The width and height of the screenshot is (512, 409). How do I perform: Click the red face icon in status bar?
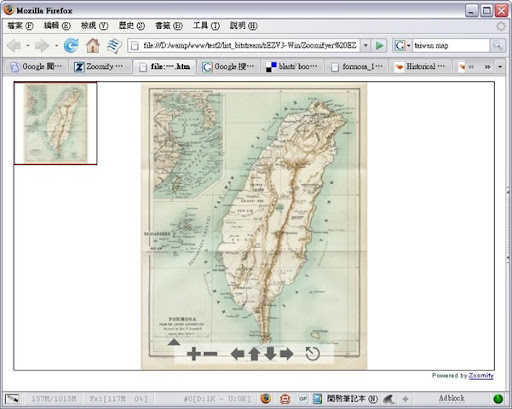coord(285,398)
